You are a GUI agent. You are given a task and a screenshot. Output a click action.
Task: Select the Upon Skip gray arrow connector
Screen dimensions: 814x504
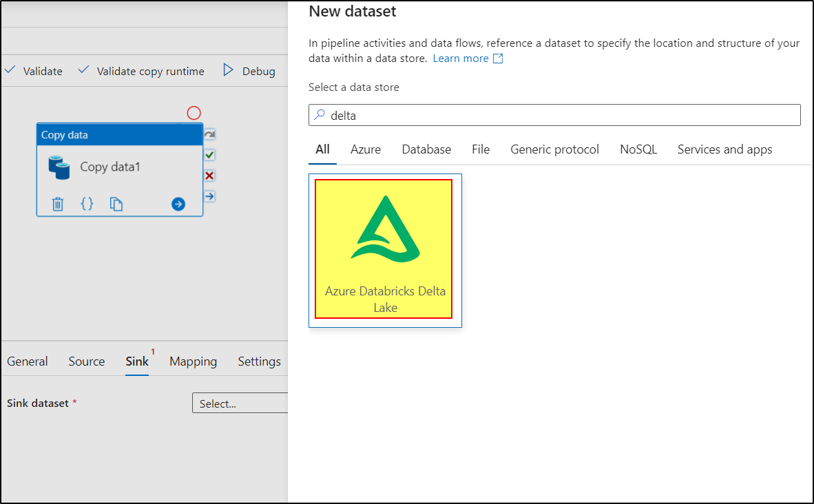point(209,134)
